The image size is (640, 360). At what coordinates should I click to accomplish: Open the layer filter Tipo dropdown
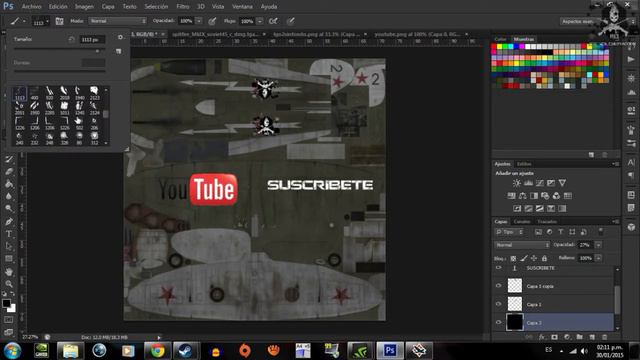510,232
